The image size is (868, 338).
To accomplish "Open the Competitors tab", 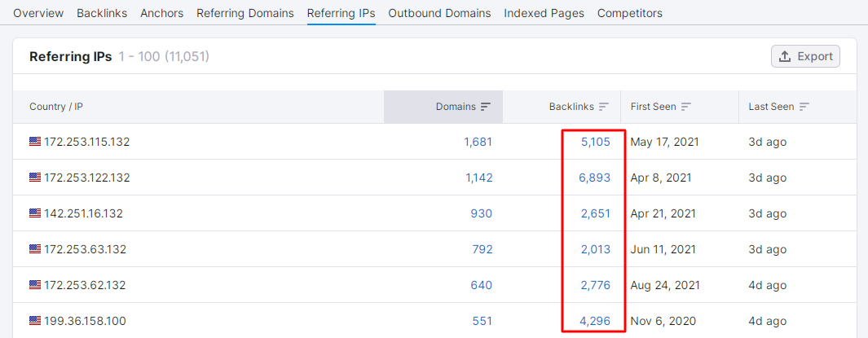I will (629, 13).
